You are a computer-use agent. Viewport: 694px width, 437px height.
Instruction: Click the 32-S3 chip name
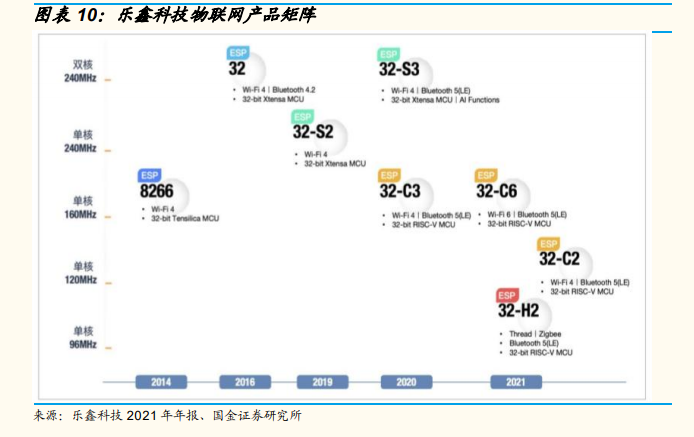tap(399, 69)
